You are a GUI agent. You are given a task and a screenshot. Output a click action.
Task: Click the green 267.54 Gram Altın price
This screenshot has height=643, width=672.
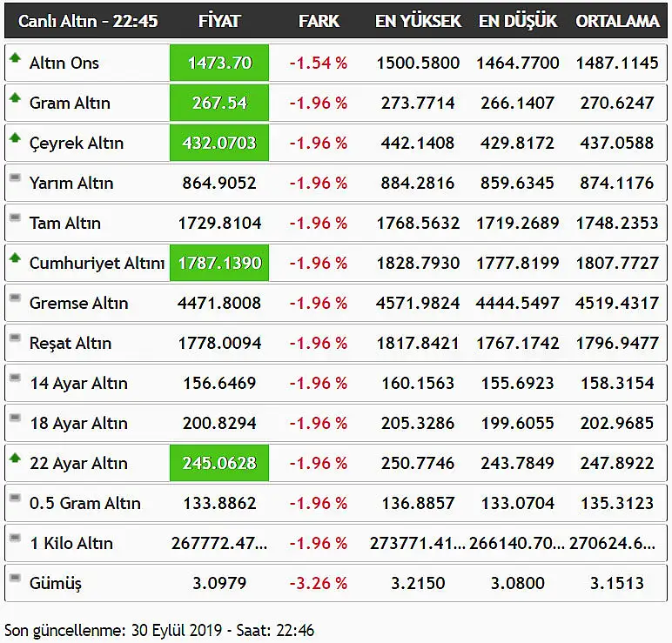[219, 103]
